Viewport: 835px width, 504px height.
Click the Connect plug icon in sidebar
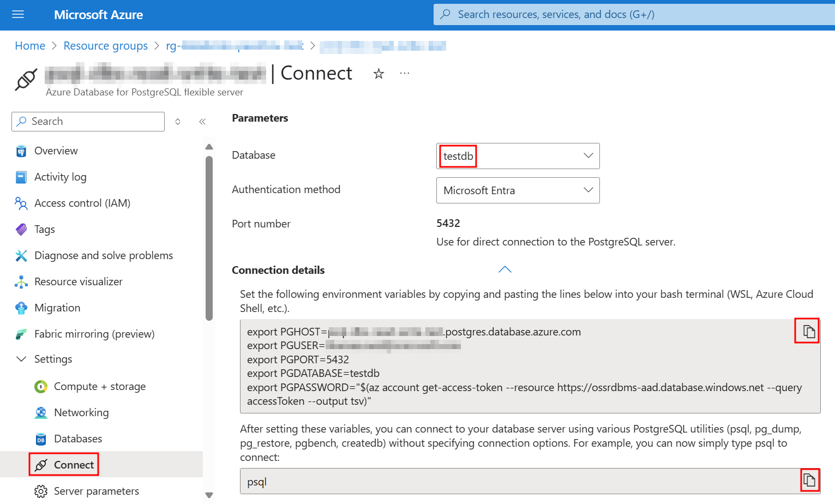[41, 465]
